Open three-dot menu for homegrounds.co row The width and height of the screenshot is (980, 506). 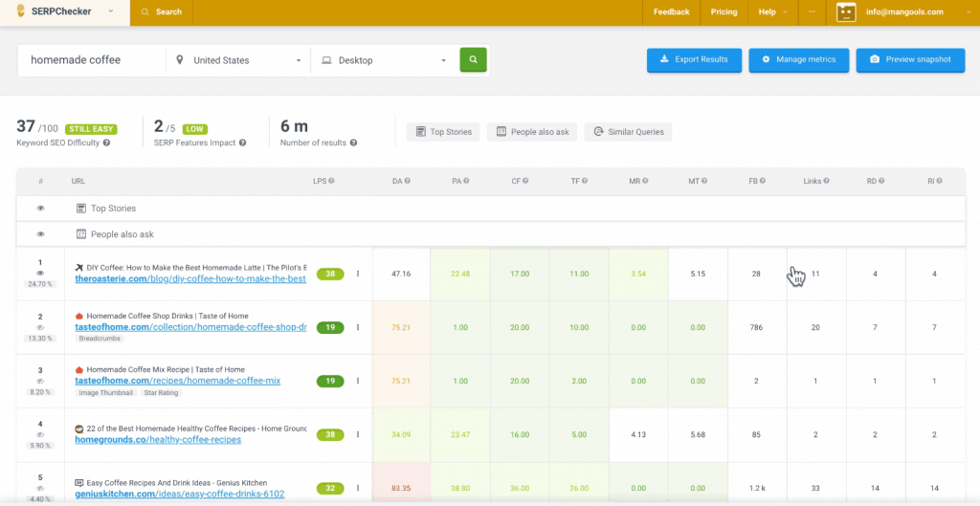pos(358,434)
